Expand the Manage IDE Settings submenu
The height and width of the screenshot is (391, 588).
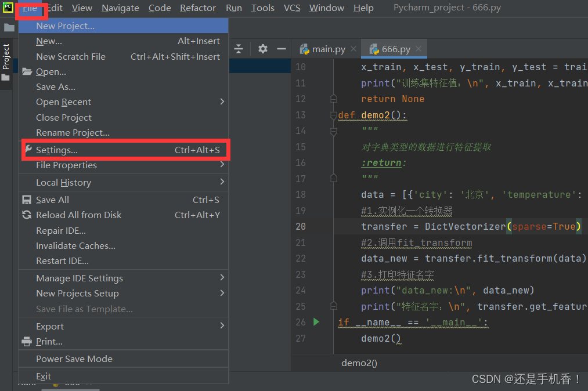pos(124,278)
